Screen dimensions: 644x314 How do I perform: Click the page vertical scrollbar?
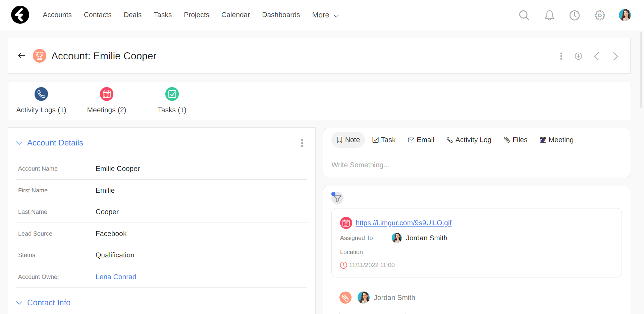(x=641, y=70)
